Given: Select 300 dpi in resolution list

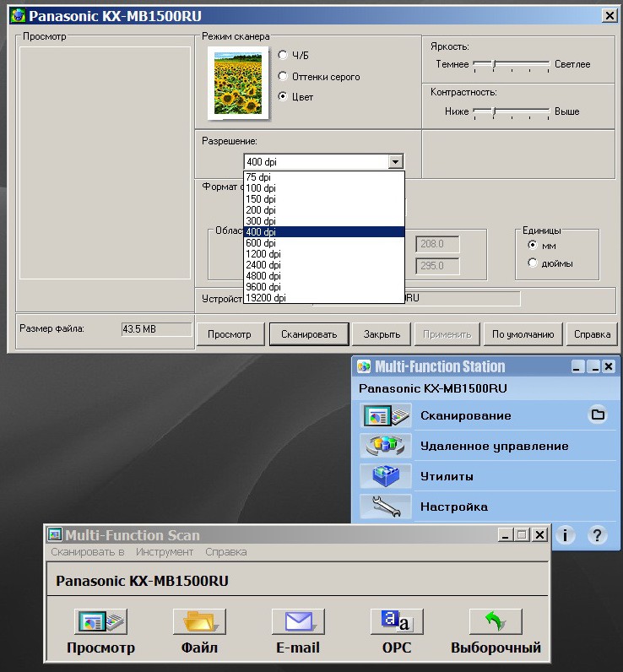Looking at the screenshot, I should point(324,221).
